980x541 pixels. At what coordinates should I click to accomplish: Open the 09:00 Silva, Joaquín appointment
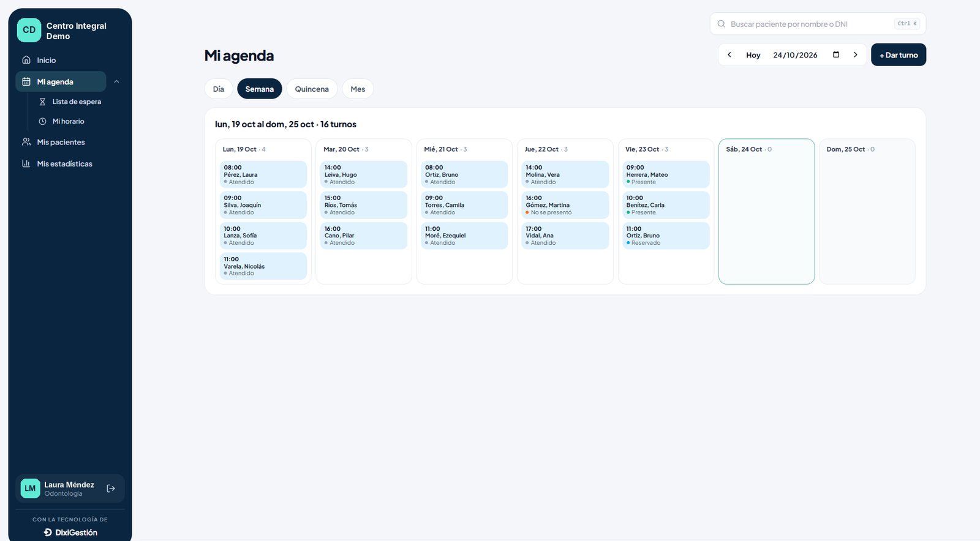[263, 205]
